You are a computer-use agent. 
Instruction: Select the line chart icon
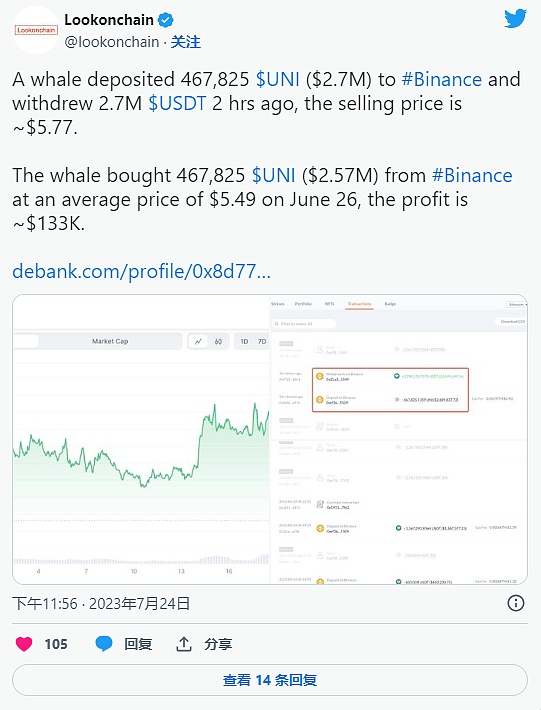(x=198, y=341)
